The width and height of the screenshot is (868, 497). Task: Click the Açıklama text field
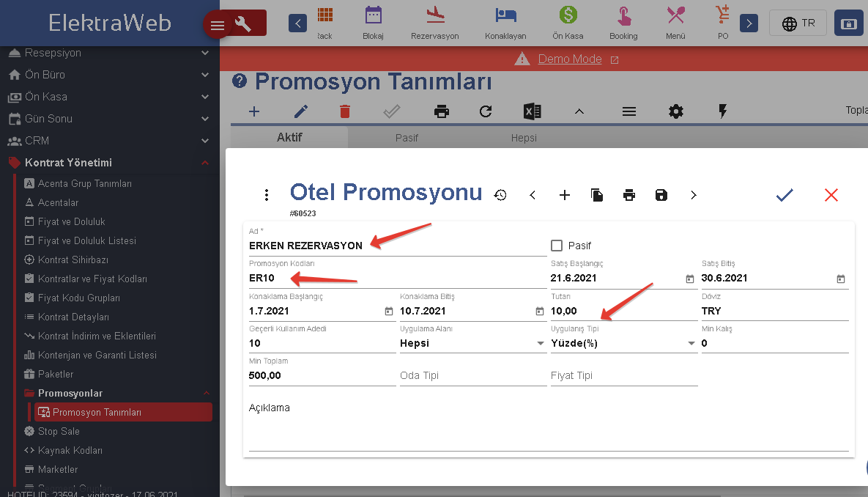click(548, 429)
